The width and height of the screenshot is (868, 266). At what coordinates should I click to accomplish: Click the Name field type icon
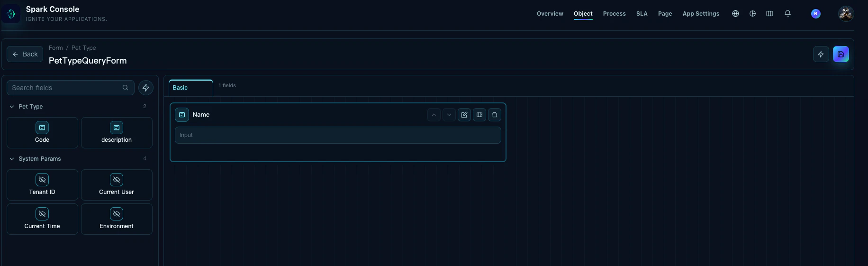[182, 115]
